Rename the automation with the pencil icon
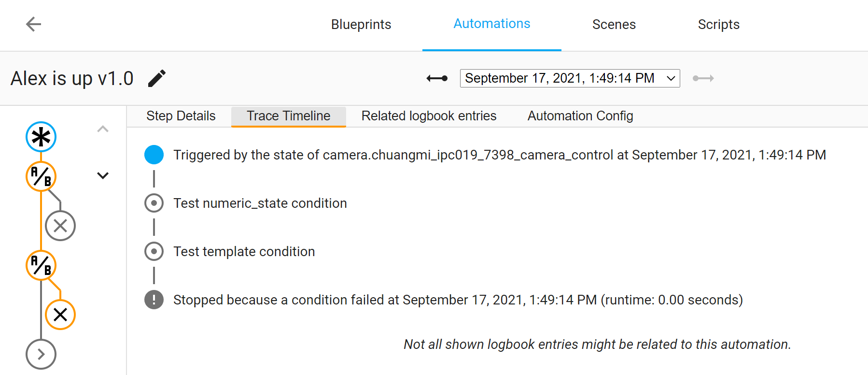 (157, 77)
